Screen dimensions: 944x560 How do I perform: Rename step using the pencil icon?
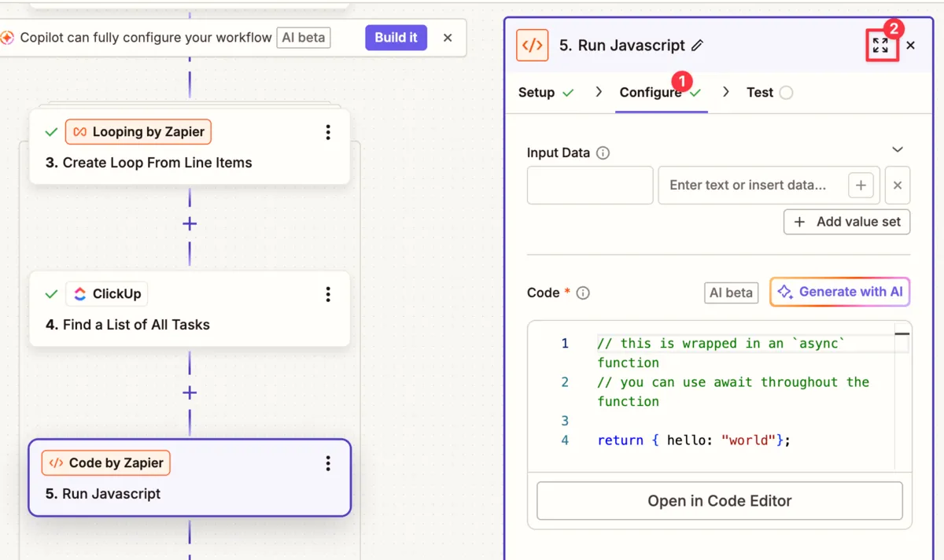697,45
